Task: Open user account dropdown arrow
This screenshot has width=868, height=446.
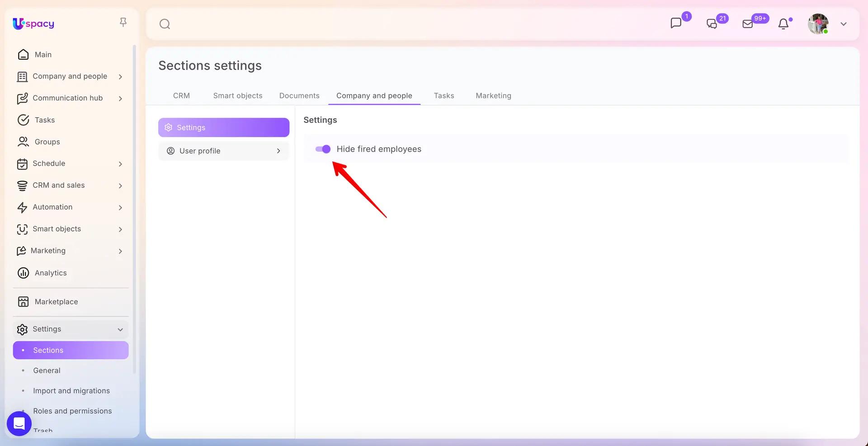Action: (844, 24)
